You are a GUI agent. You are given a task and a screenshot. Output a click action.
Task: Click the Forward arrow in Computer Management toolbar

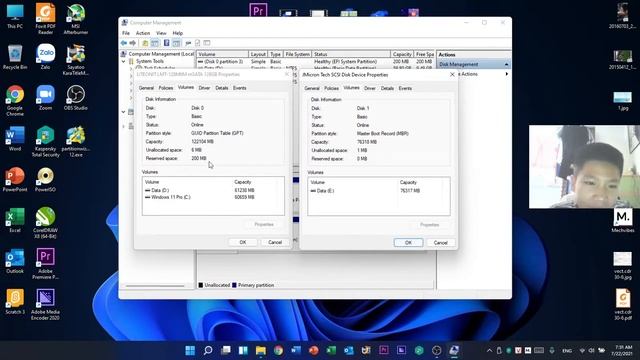tap(133, 43)
